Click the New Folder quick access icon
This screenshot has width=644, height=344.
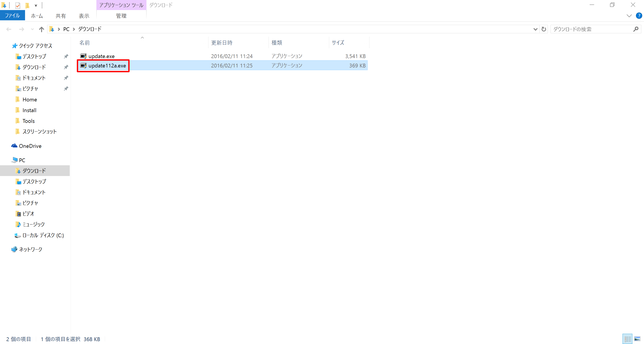(27, 5)
